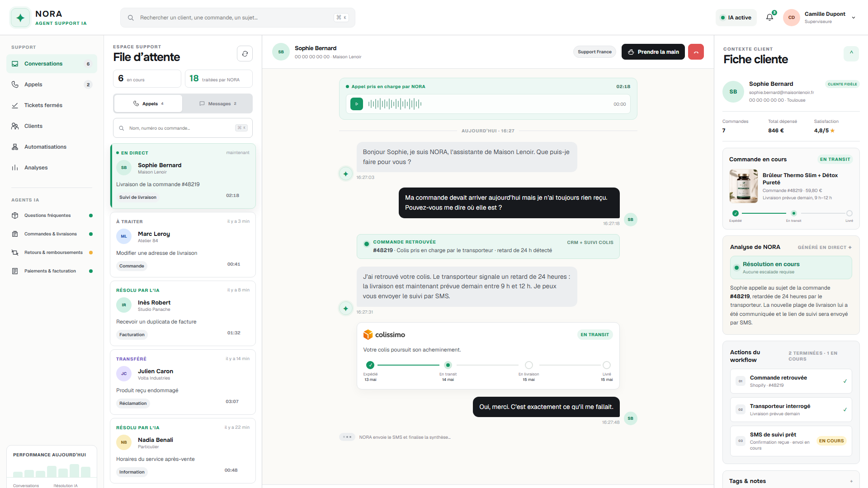Open Inès Robert conversation card
The width and height of the screenshot is (868, 488).
tap(183, 313)
